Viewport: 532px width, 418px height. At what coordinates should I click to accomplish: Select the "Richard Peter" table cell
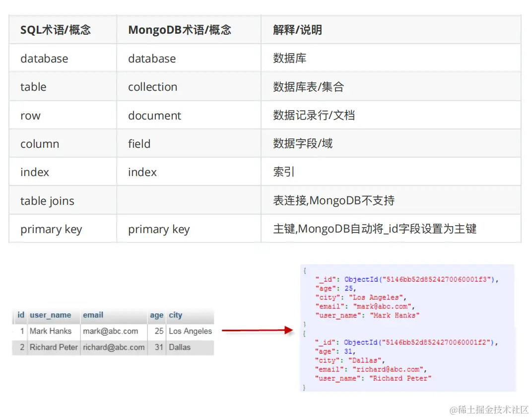click(x=54, y=347)
